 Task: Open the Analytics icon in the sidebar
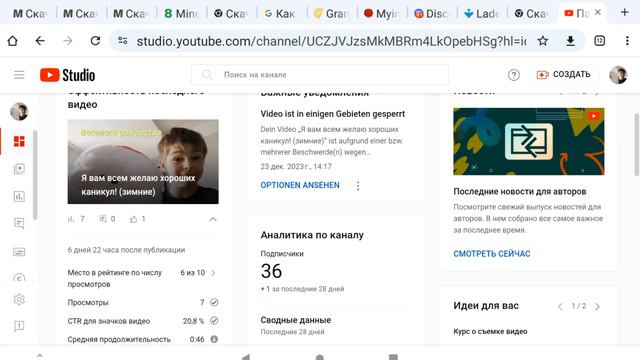19,196
